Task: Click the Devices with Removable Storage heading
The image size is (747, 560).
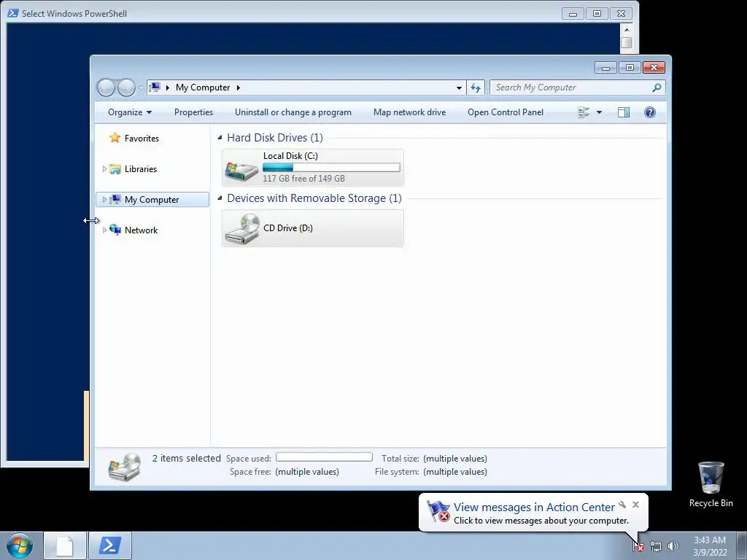Action: tap(314, 198)
